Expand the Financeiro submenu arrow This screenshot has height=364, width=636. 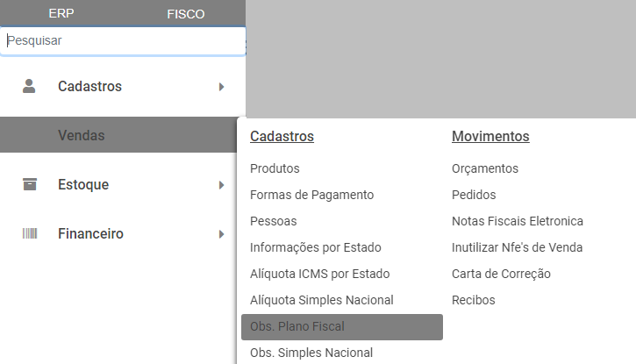(x=222, y=234)
